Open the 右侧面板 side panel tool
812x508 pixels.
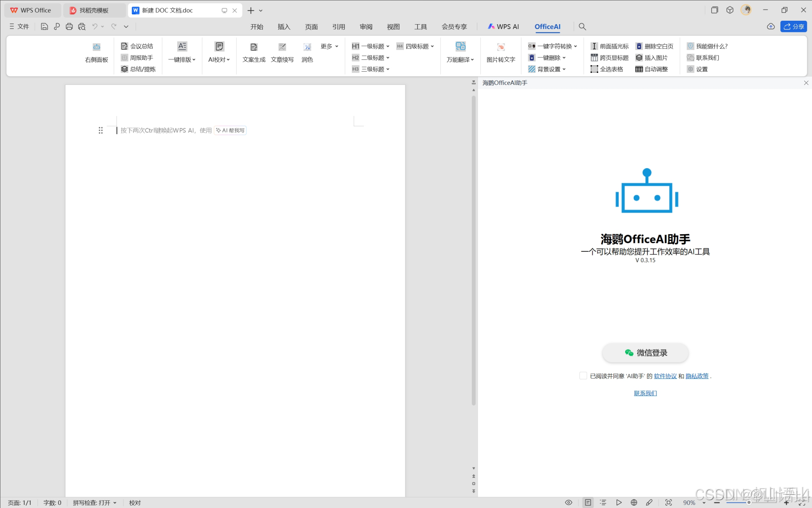point(96,52)
